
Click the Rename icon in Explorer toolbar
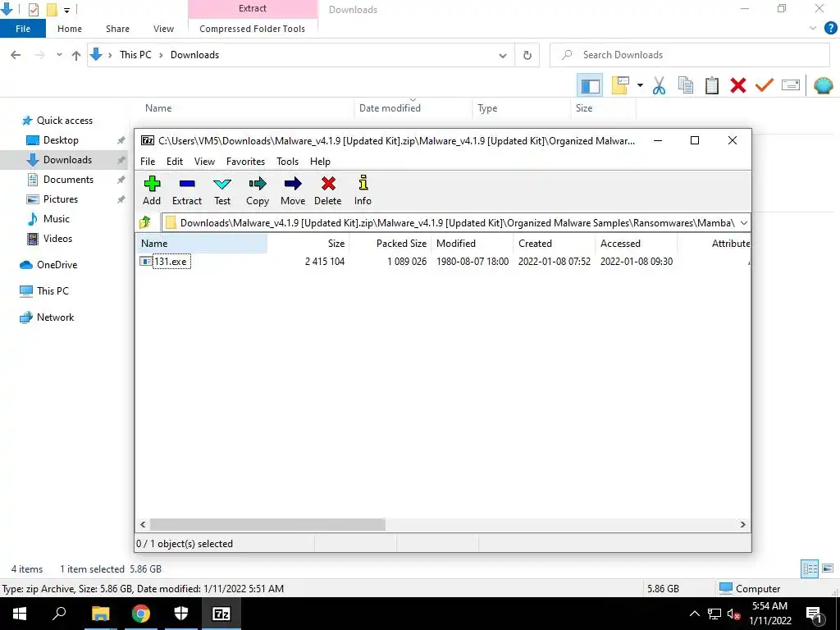(791, 85)
